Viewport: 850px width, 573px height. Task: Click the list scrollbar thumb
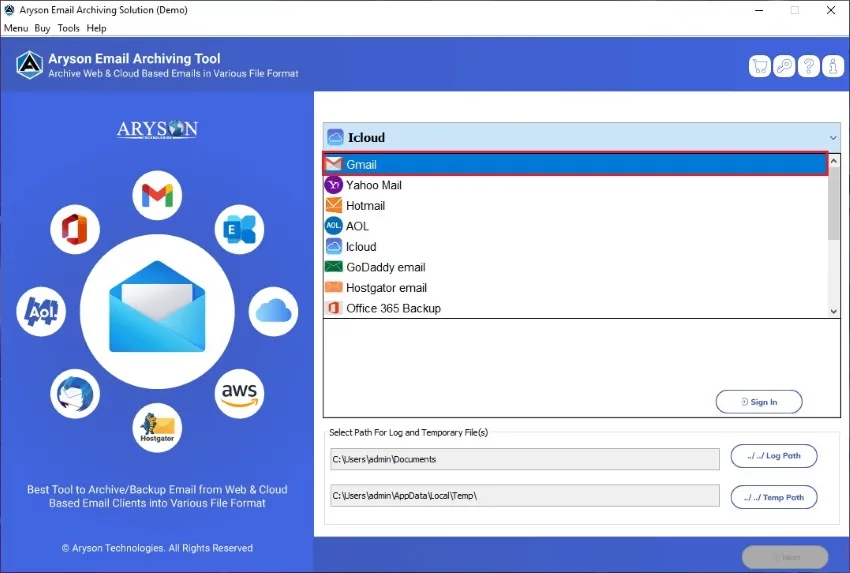point(834,203)
